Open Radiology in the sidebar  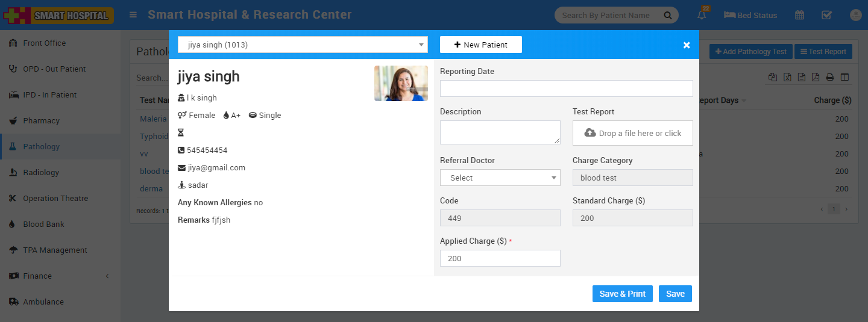tap(41, 172)
